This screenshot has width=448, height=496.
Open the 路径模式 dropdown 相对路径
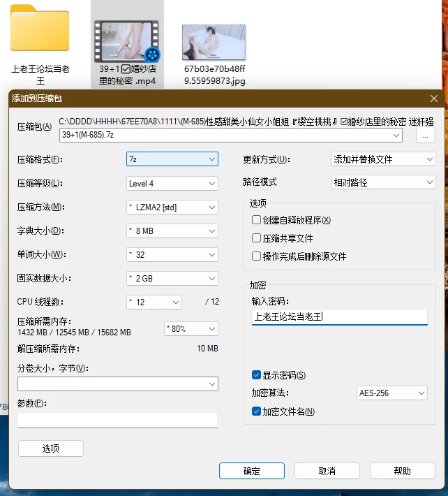(384, 182)
